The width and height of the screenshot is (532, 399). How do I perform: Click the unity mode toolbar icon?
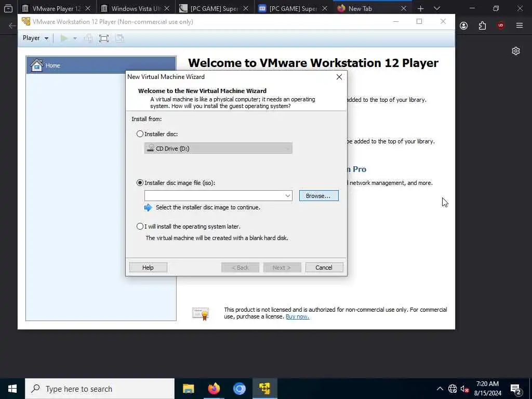click(x=119, y=38)
